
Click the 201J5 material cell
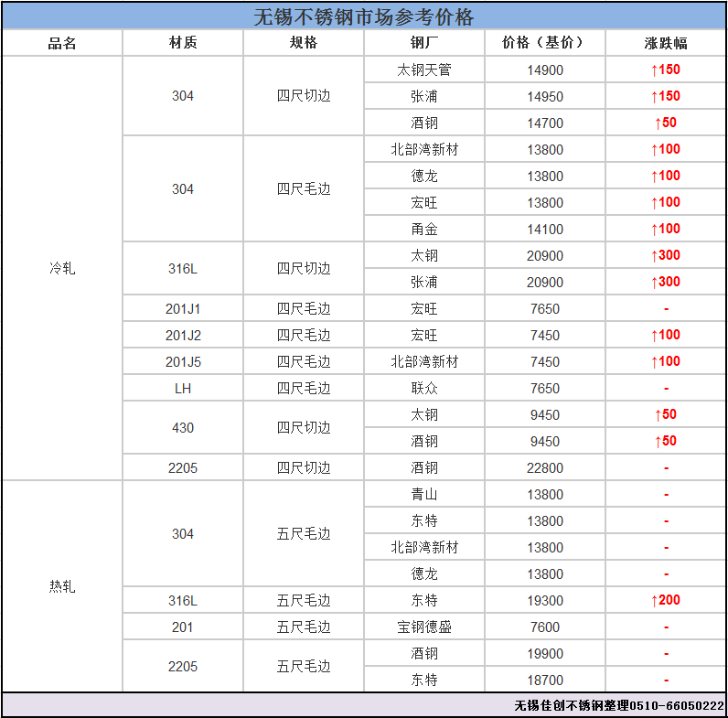183,362
